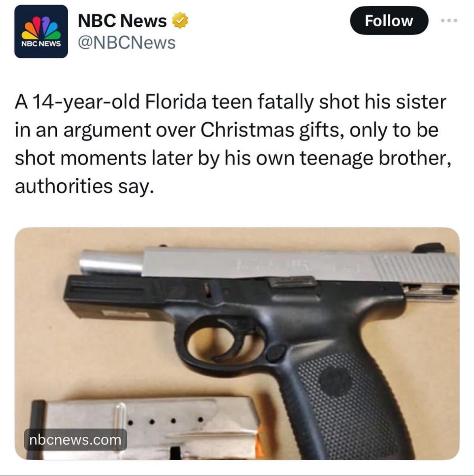Select the tweet's first line about Florida teen
The height and width of the screenshot is (476, 474).
click(x=231, y=102)
